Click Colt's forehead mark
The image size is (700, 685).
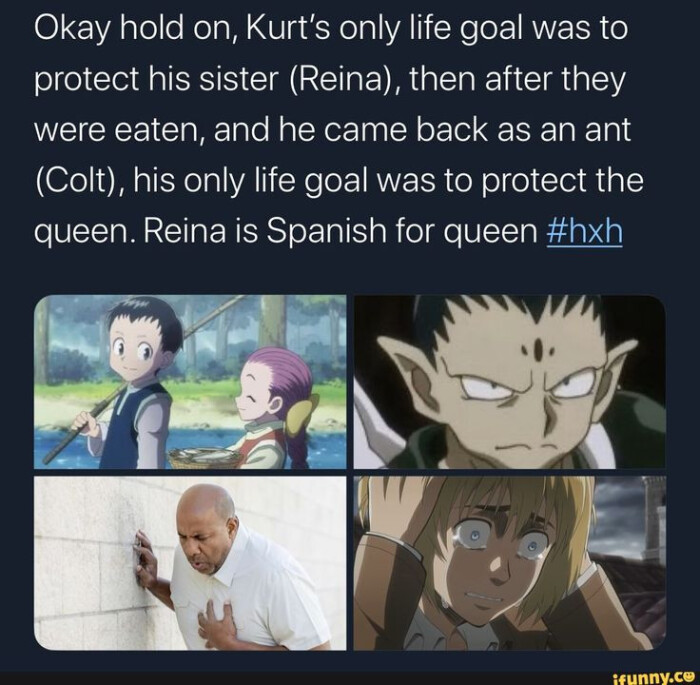point(539,349)
